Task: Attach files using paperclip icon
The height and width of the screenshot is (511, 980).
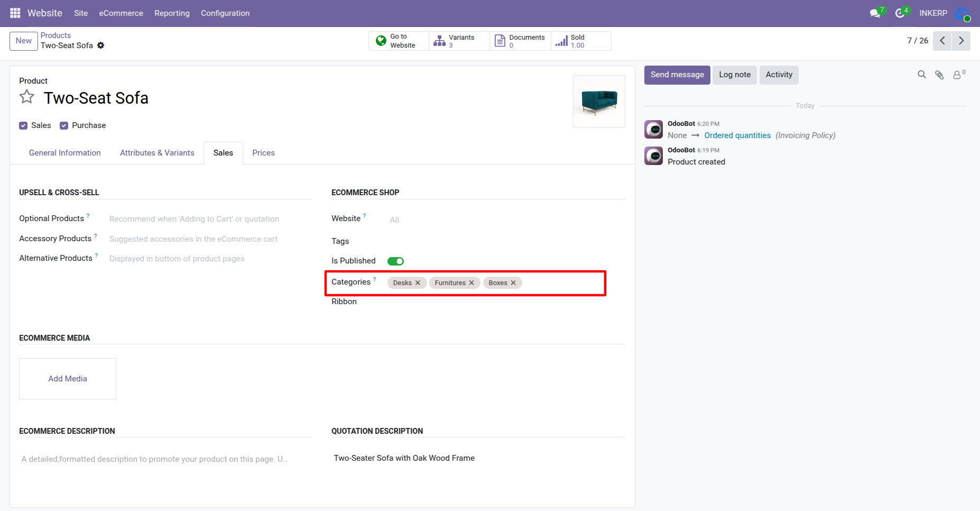Action: 939,75
